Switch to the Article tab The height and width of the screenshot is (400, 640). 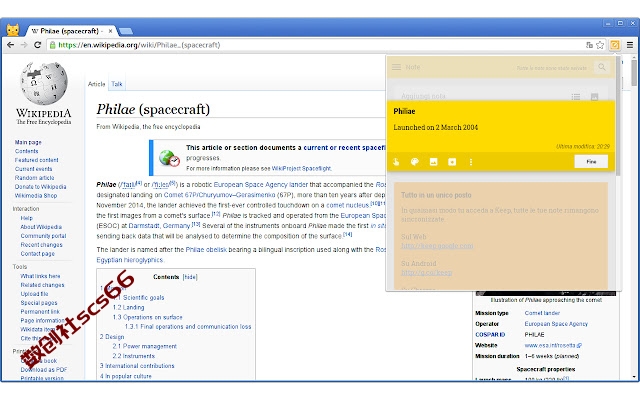(x=96, y=84)
